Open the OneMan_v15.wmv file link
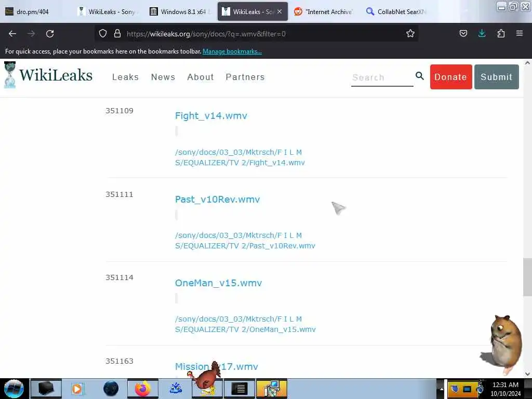Viewport: 532px width, 399px height. coord(219,283)
